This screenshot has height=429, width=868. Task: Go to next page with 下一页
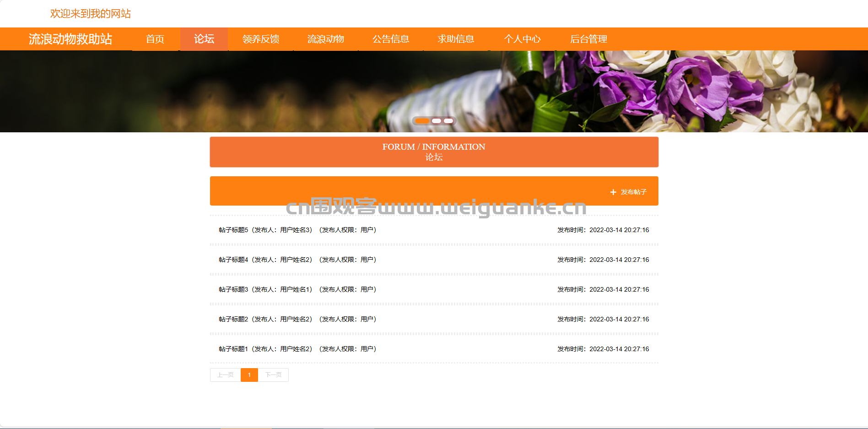tap(273, 375)
